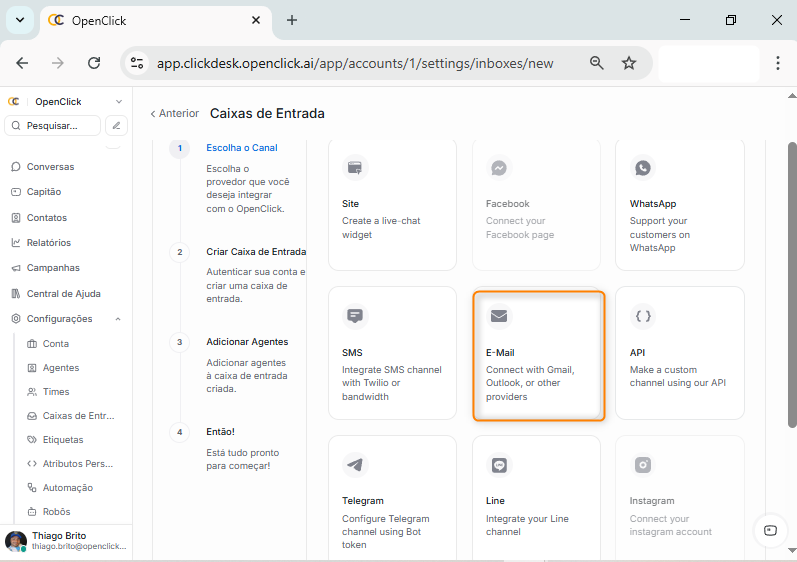Open Agentes settings item

pyautogui.click(x=60, y=368)
